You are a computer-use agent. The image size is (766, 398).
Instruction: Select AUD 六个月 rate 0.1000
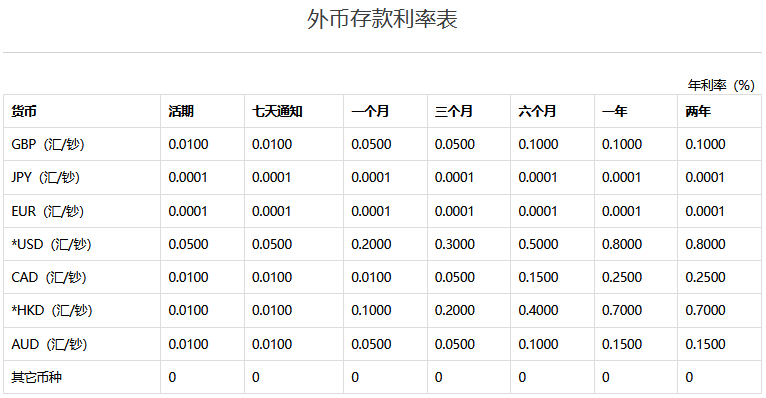538,344
